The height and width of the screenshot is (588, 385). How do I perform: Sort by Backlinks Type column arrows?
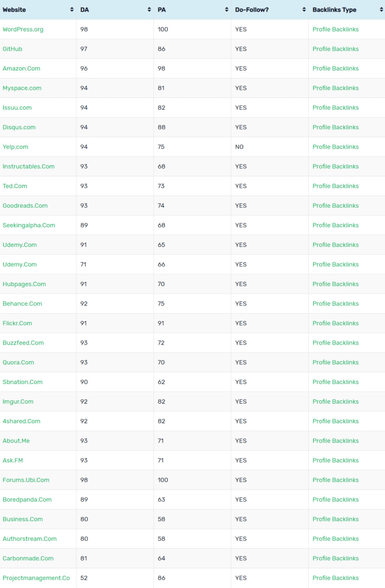point(381,10)
